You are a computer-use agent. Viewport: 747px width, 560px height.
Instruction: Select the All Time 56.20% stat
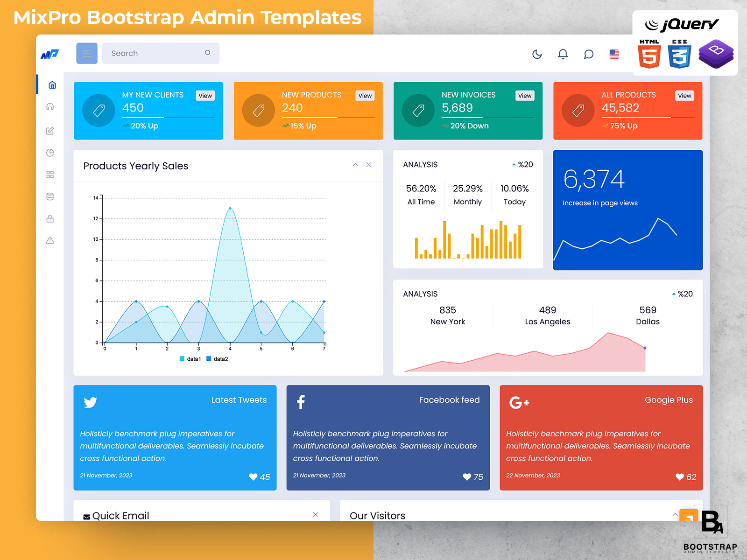pos(421,195)
